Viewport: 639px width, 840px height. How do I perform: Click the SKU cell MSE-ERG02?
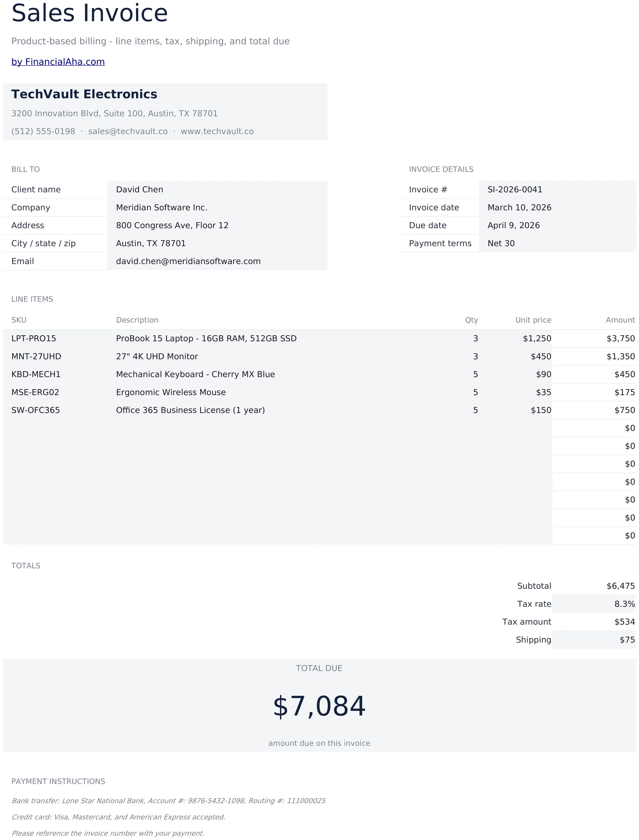[x=55, y=392]
